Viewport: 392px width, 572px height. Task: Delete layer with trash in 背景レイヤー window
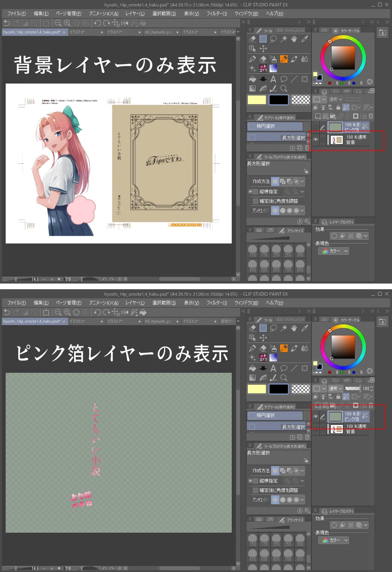tap(370, 116)
